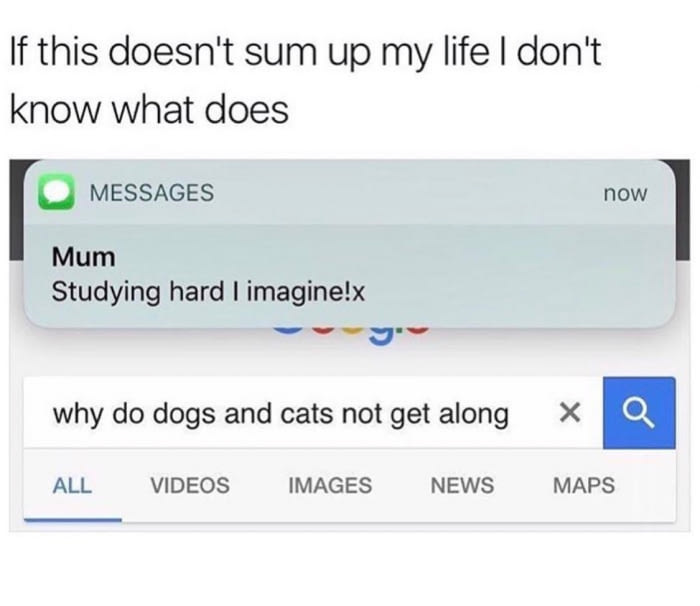Go to the NEWS tab
The image size is (700, 606).
462,485
